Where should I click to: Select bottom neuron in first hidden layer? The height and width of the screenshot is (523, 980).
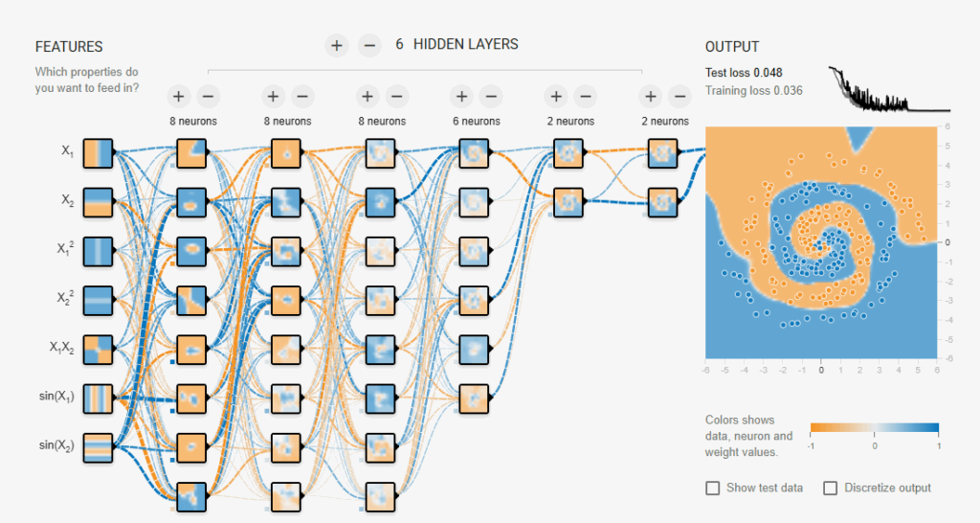[x=191, y=497]
